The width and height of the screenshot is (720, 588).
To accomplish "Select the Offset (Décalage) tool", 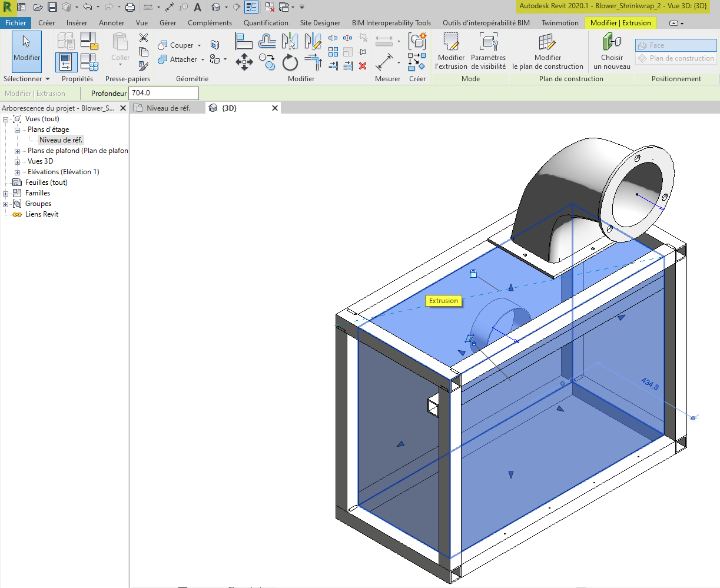I will [314, 62].
